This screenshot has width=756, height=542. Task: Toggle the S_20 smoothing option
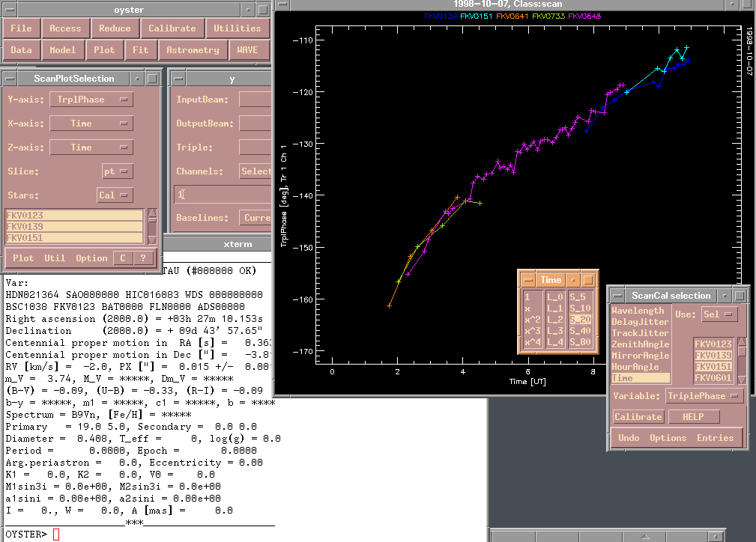coord(580,320)
